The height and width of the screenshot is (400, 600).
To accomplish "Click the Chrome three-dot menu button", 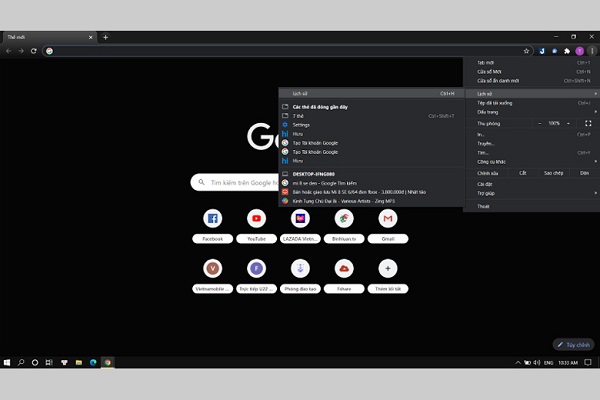I will coord(591,51).
